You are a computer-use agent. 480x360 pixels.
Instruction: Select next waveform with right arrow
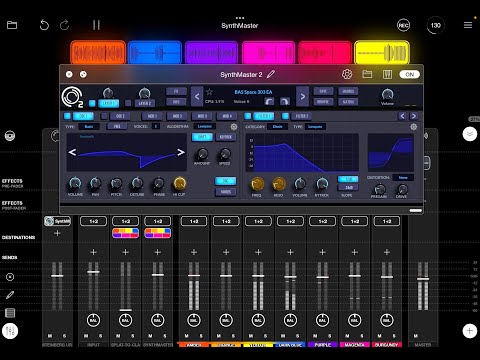181,152
